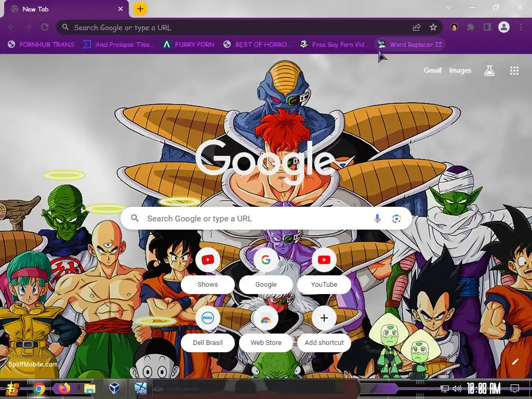Open the tab search chevron
The width and height of the screenshot is (532, 399).
[x=448, y=7]
